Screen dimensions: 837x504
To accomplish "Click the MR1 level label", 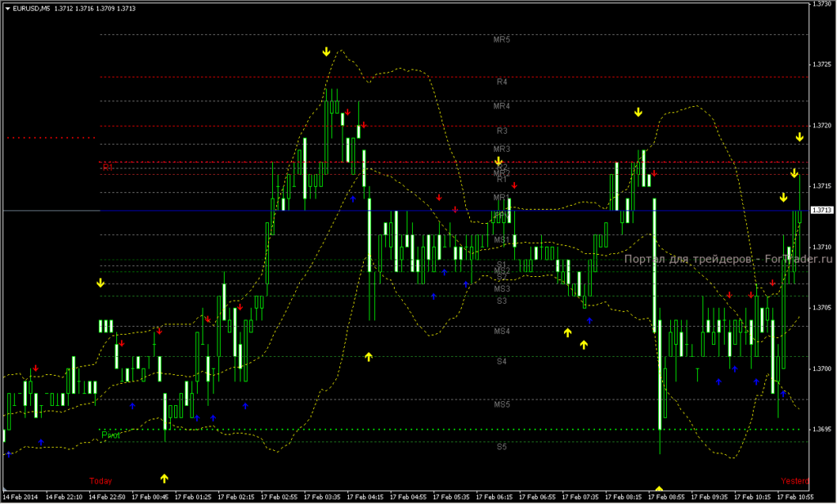I will [501, 198].
